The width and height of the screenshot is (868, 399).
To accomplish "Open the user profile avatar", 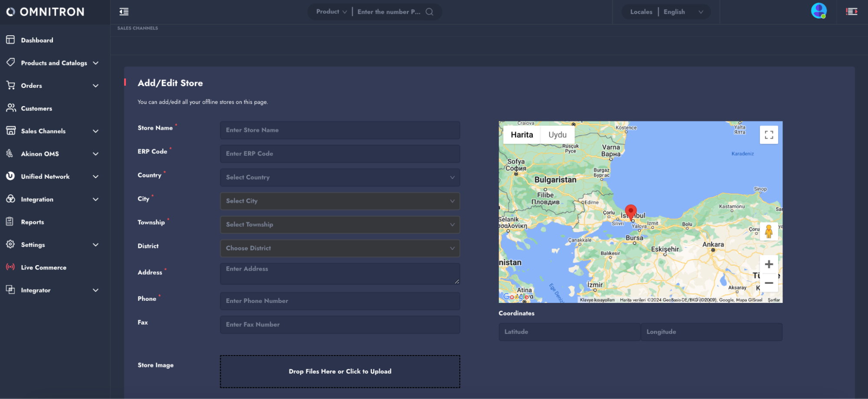I will pos(818,11).
